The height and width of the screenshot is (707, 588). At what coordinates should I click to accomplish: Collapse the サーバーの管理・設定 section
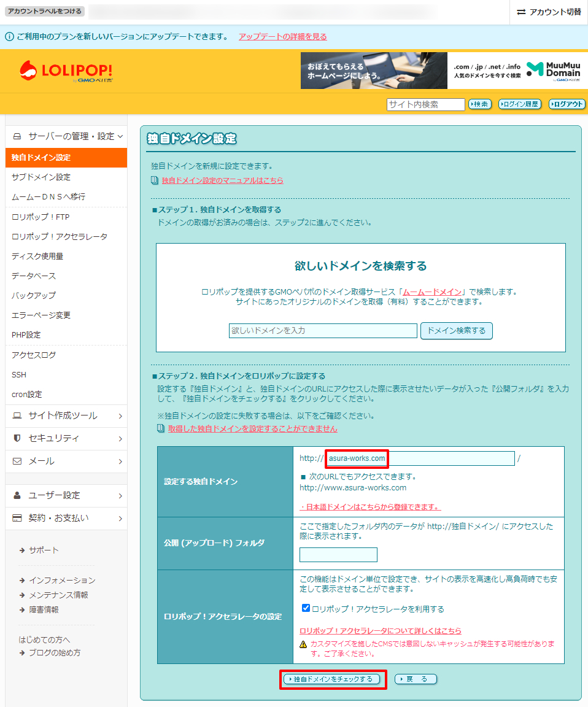point(66,137)
